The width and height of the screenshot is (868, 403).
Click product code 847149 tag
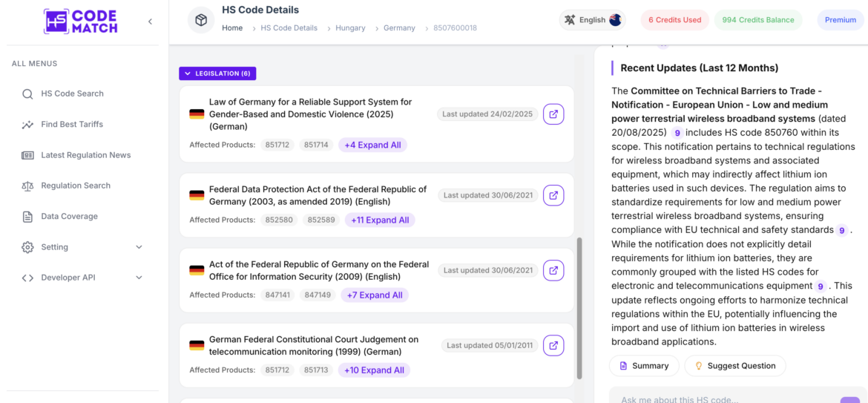coord(318,295)
